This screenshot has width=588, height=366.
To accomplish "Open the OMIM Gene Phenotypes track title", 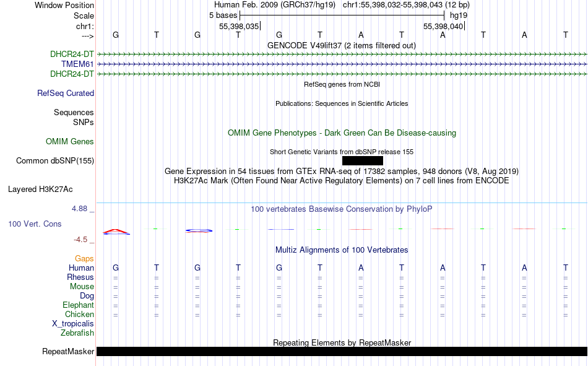I will pos(342,133).
